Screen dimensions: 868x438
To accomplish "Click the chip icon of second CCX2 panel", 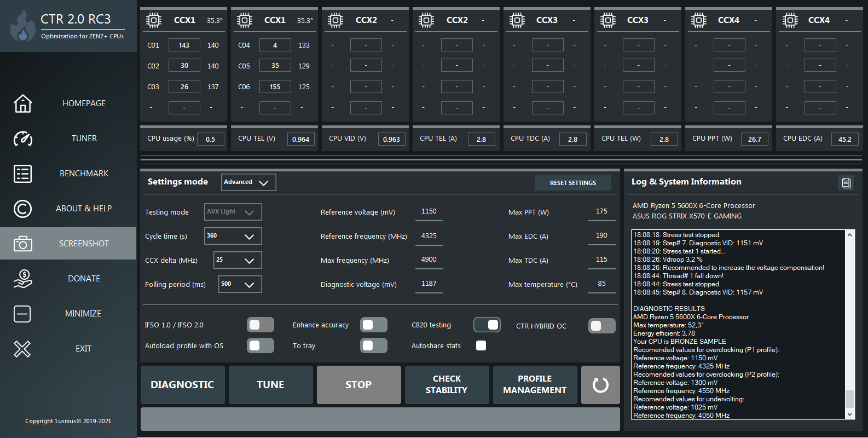I will point(426,21).
